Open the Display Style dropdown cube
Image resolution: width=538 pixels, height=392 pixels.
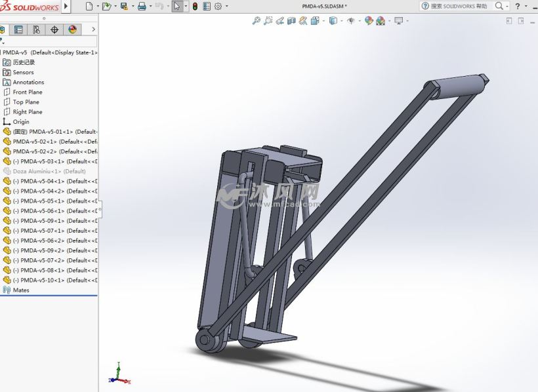333,21
